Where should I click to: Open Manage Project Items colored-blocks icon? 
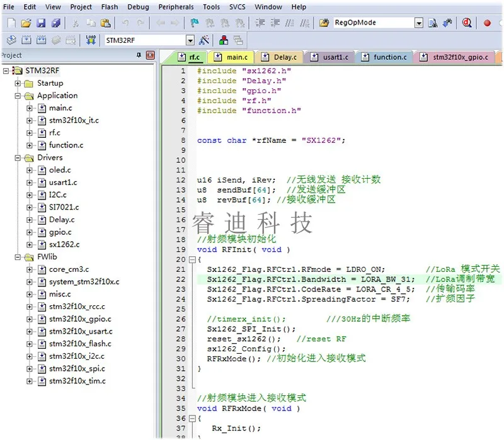tap(224, 40)
